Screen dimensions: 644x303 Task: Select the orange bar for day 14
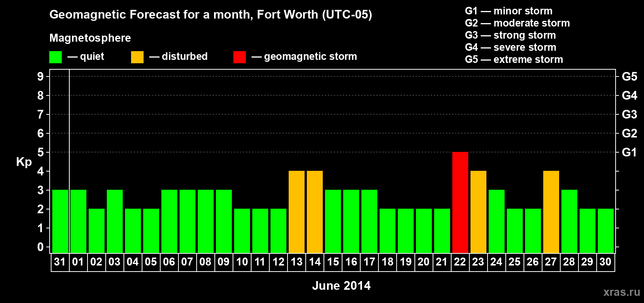315,212
